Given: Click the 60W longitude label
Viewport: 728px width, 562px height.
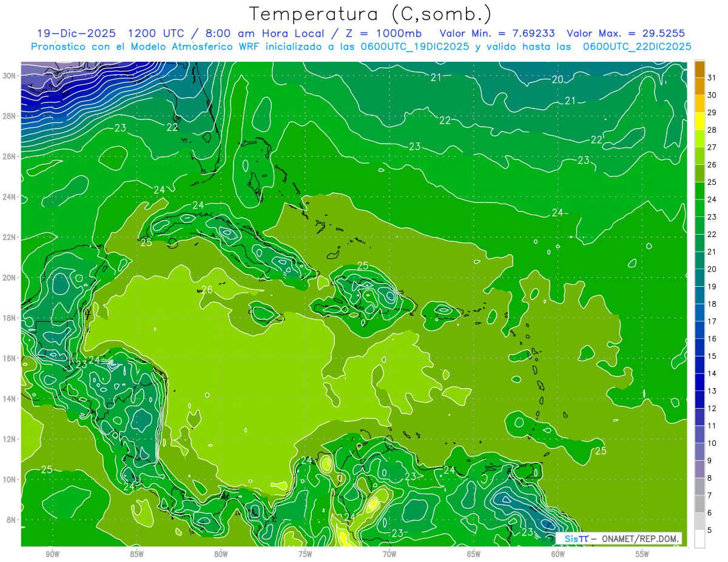Looking at the screenshot, I should pyautogui.click(x=558, y=554).
